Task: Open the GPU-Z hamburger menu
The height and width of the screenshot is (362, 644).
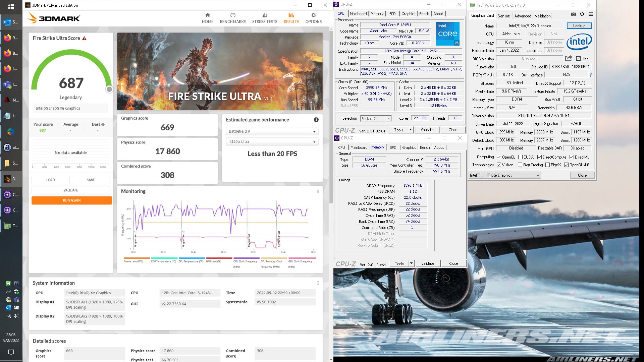Action: click(x=591, y=14)
